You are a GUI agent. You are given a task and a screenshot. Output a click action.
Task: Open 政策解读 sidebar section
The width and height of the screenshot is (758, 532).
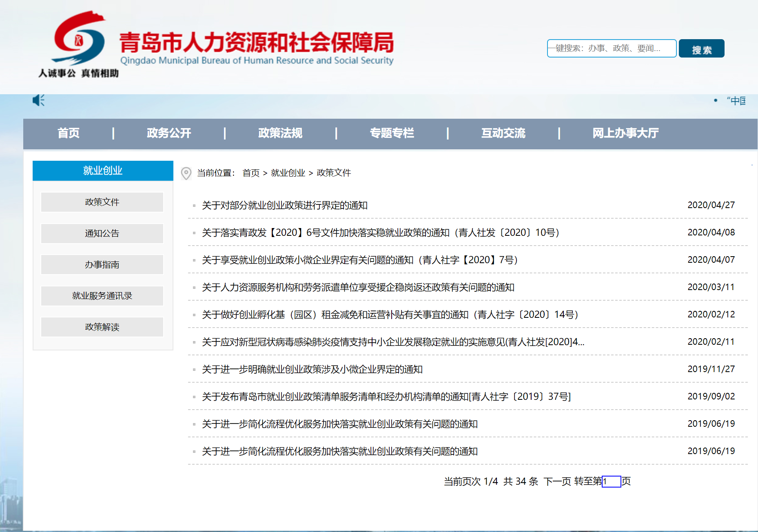click(102, 327)
